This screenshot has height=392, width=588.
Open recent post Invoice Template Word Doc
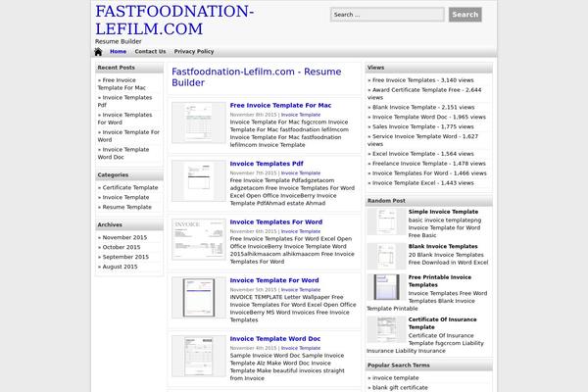tap(123, 153)
